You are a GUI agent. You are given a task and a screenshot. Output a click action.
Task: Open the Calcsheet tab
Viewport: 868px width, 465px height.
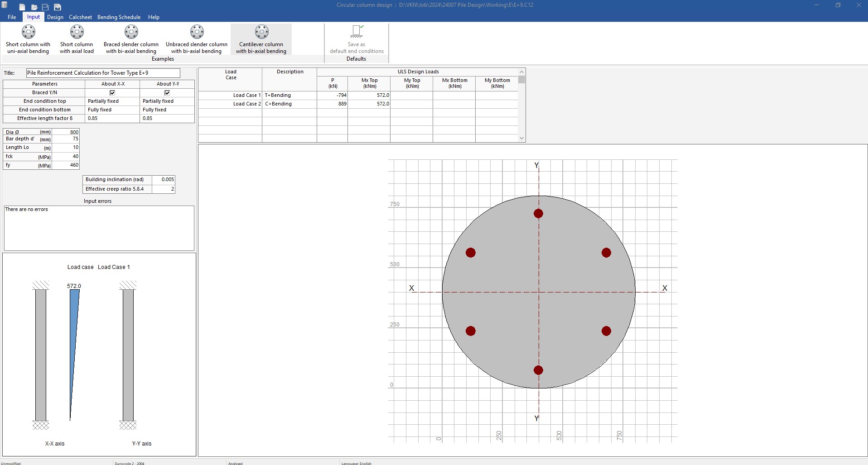coord(80,17)
